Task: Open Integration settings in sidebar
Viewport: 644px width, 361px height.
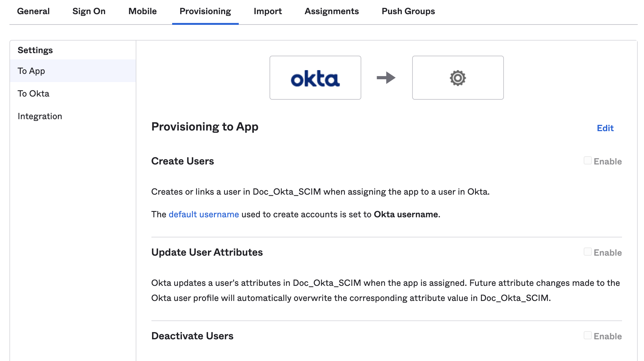Action: 40,116
